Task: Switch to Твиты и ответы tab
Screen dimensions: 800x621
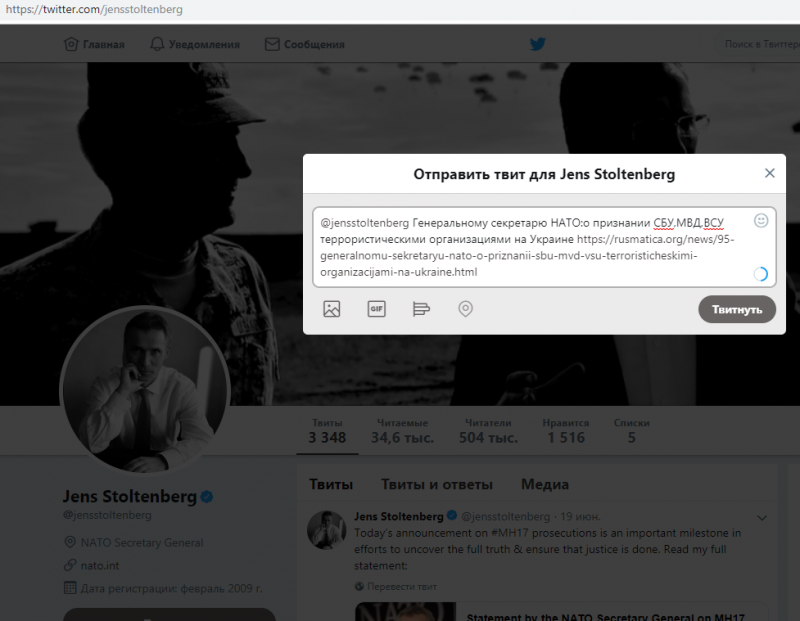Action: click(x=437, y=484)
